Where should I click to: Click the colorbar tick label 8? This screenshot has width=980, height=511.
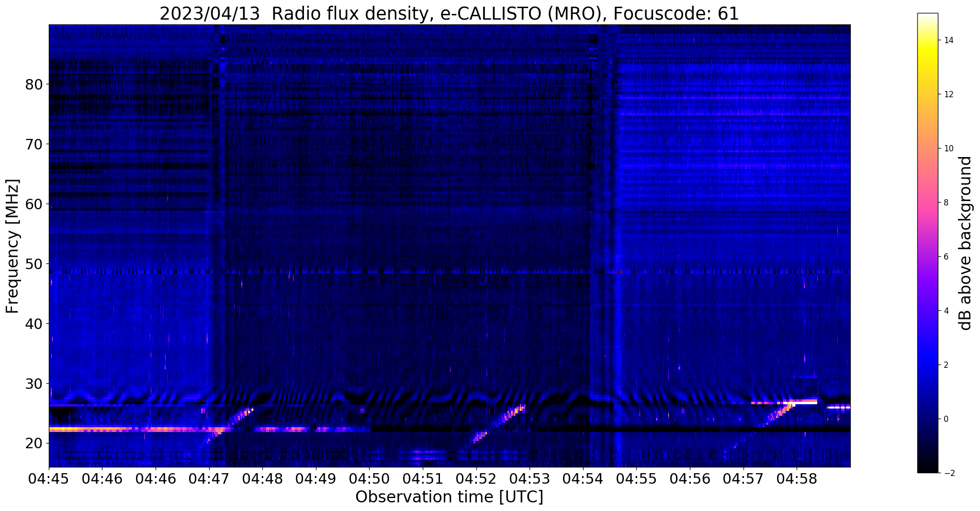point(946,203)
